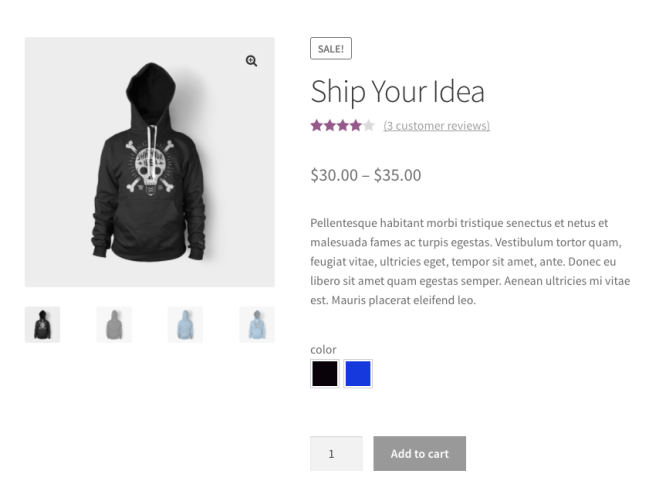
Task: Click the color label above swatches
Action: (323, 350)
